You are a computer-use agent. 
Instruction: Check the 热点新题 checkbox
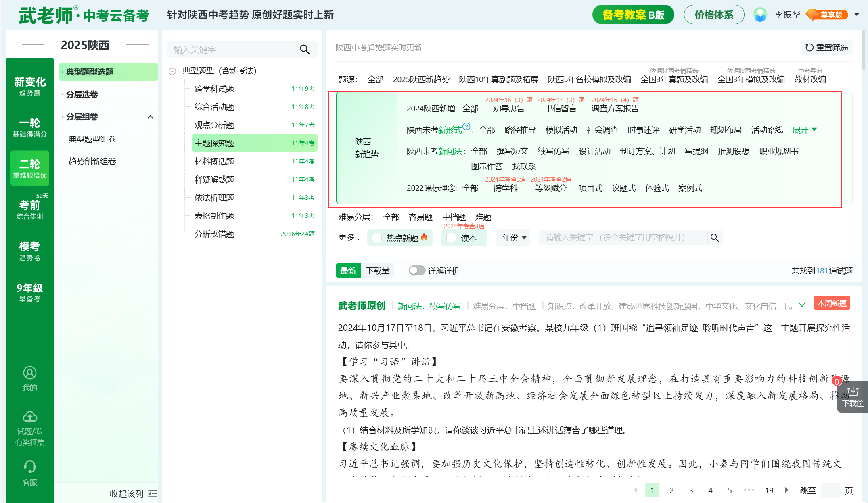[x=376, y=238]
